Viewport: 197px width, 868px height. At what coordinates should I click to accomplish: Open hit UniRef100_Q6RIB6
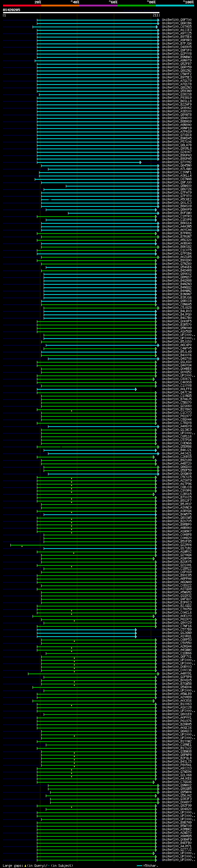[x=177, y=23]
